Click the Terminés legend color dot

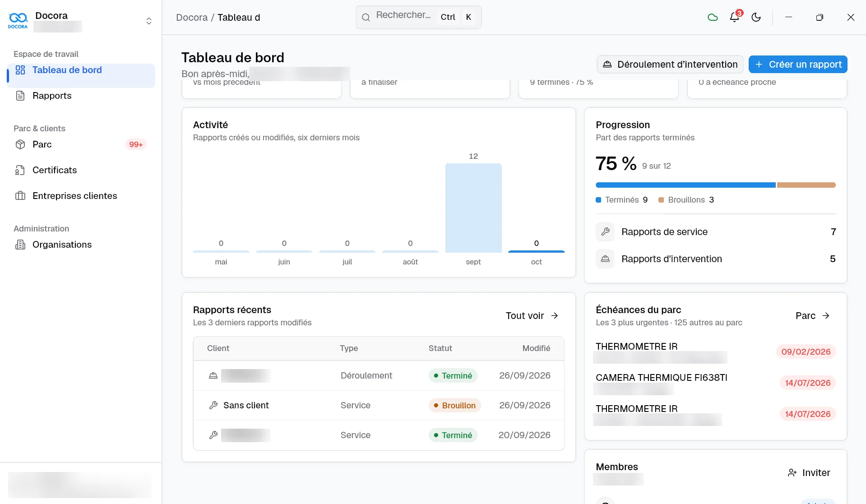[598, 200]
